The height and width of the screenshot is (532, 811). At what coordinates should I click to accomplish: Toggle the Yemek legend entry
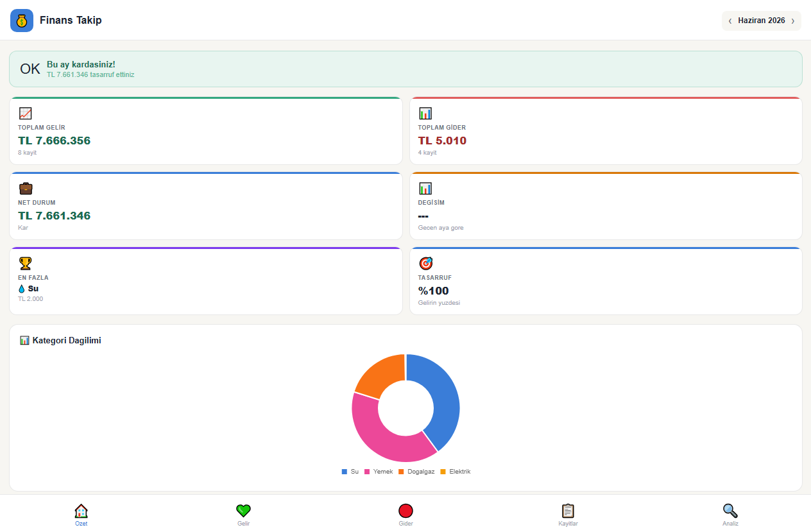click(379, 472)
